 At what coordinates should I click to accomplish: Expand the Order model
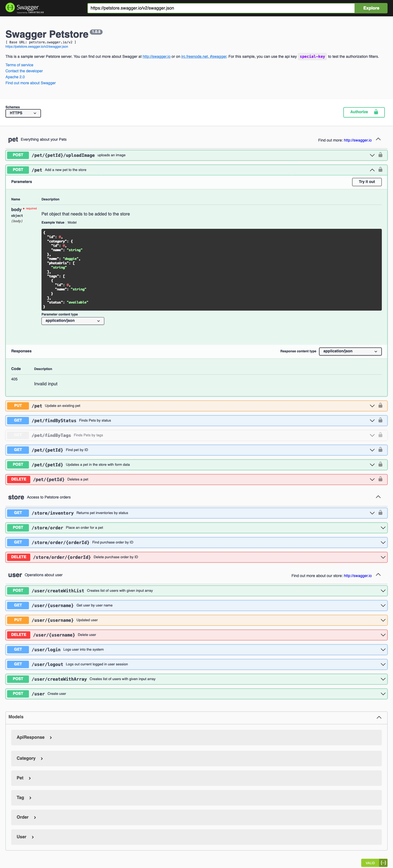(26, 817)
